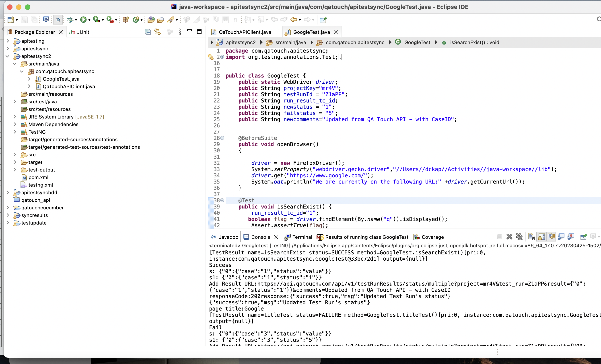Click Back navigation yellow arrow

tap(294, 20)
